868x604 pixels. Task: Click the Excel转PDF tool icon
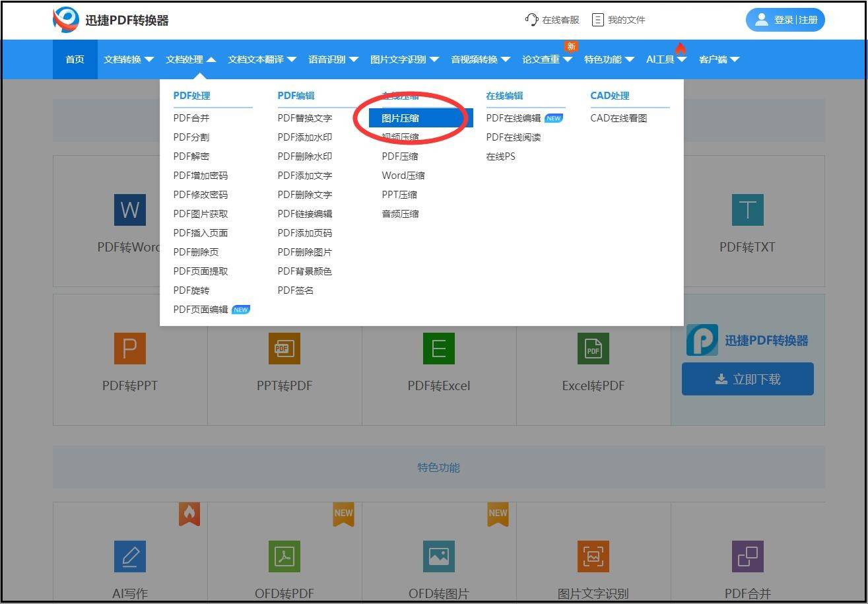[593, 349]
